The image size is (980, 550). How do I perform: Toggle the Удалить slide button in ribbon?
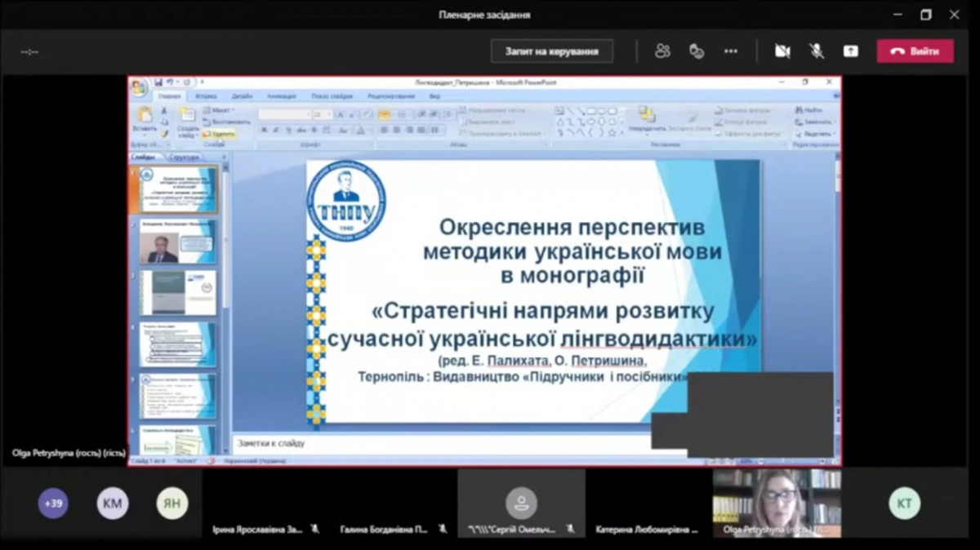pos(220,134)
